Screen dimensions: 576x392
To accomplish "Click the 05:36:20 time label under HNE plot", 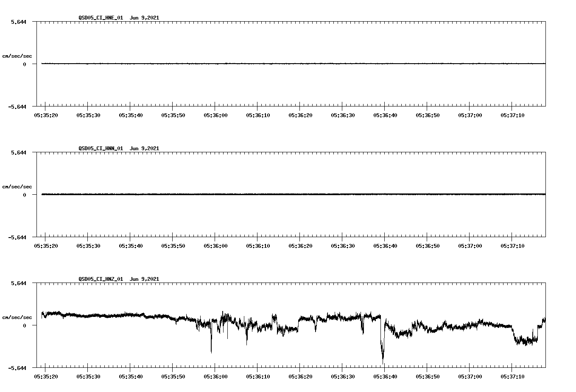I will pos(300,115).
